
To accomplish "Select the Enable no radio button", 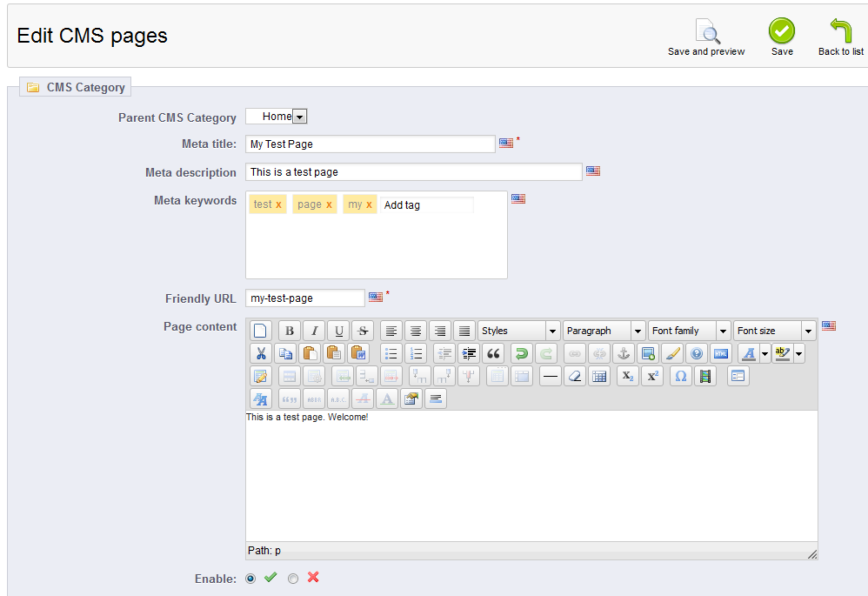I will [x=293, y=579].
